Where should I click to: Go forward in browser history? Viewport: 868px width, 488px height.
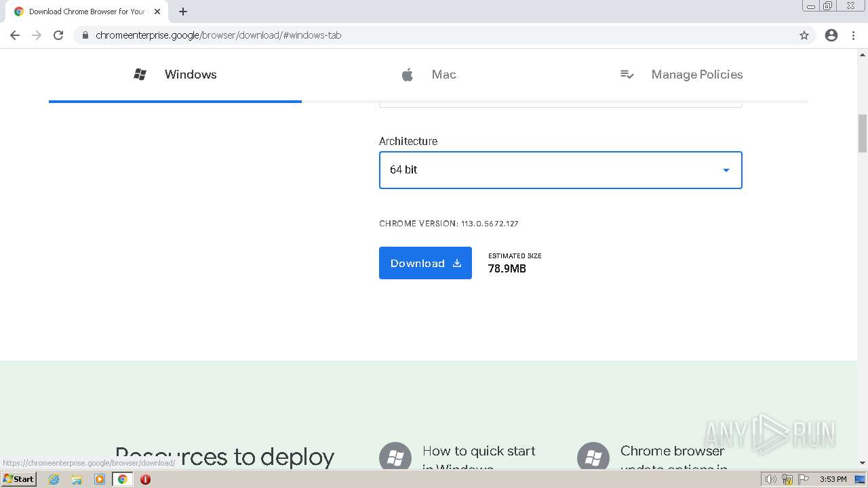(37, 35)
